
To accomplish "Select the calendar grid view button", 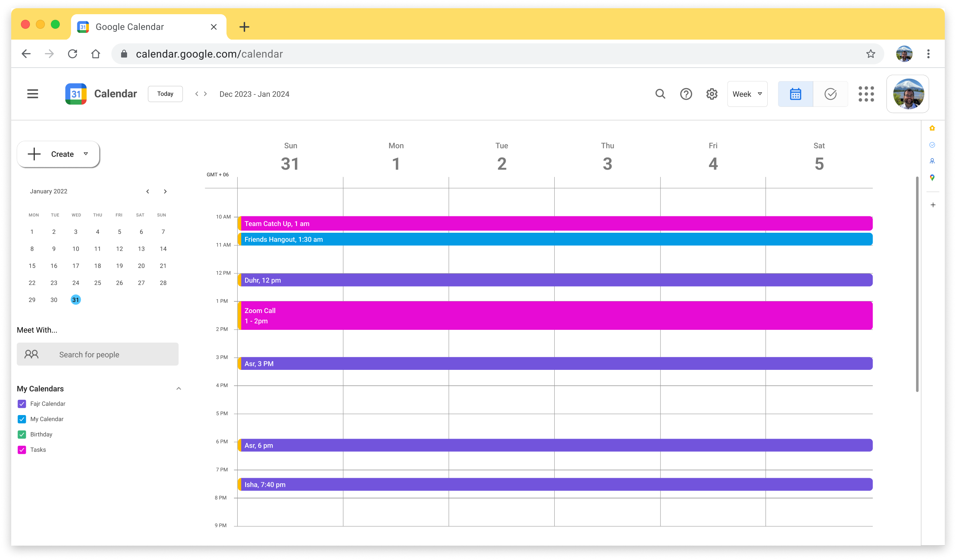I will (795, 94).
